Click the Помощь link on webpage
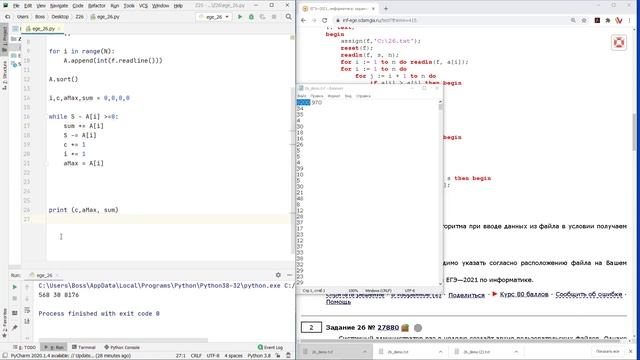Viewport: 640px width, 360px height. [338, 302]
